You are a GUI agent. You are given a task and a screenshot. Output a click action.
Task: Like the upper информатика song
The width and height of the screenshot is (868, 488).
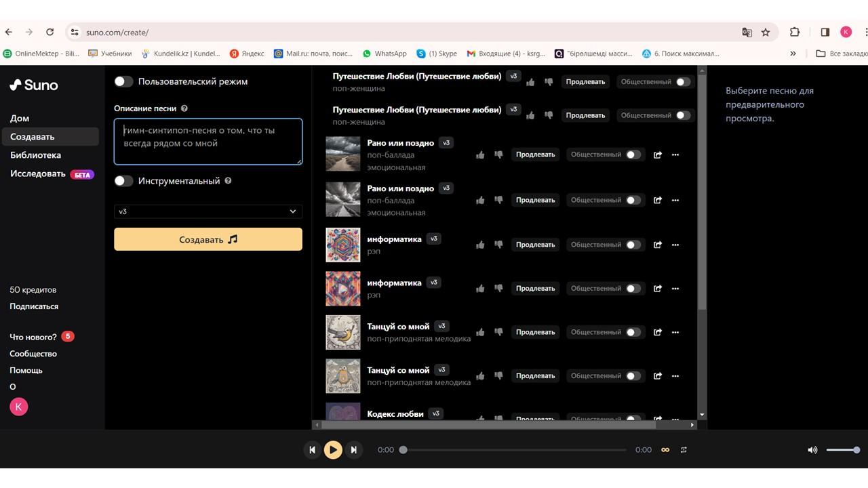coord(480,245)
